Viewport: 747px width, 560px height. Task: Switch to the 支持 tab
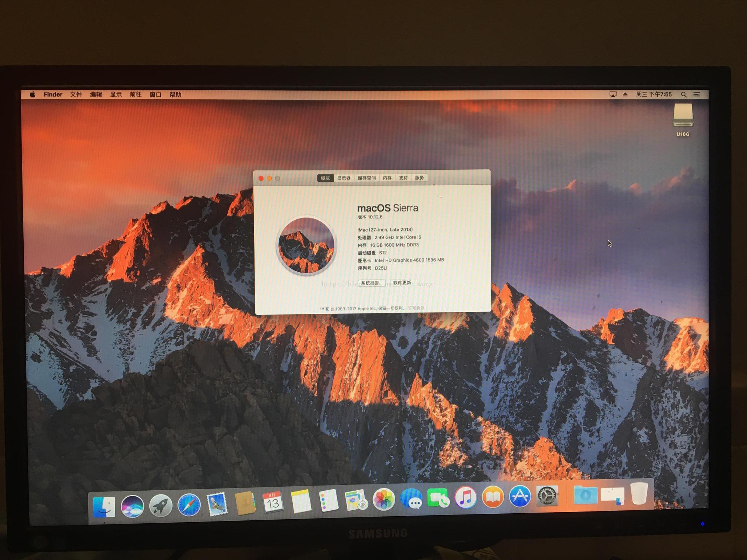tap(404, 178)
